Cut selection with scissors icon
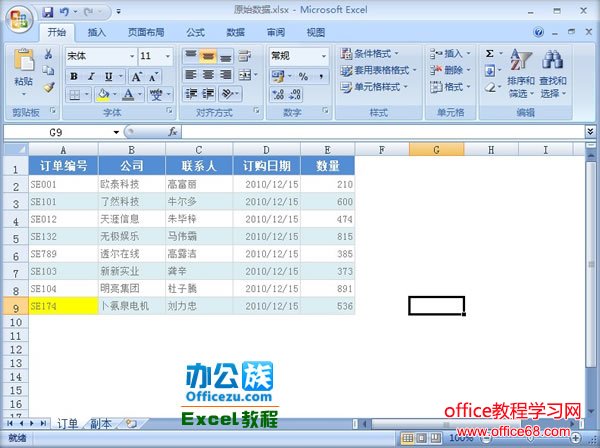 48,54
